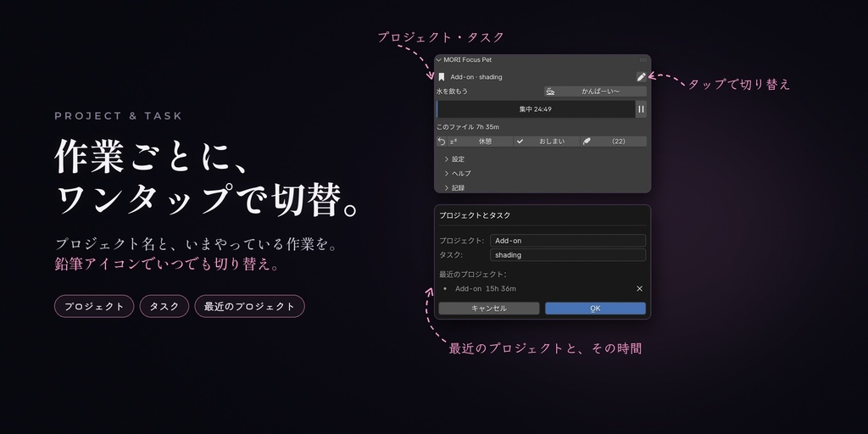
Task: Collapse the MORI Focus Pet panel
Action: [438, 60]
